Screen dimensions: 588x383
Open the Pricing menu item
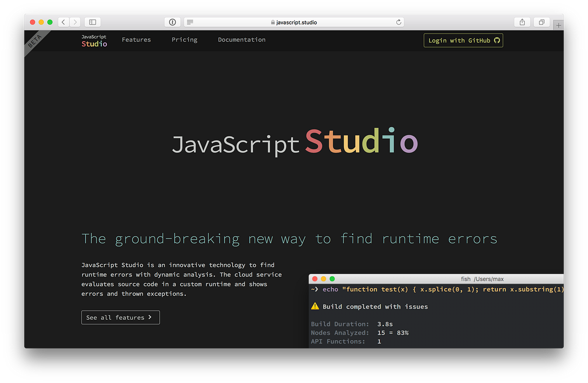[184, 40]
